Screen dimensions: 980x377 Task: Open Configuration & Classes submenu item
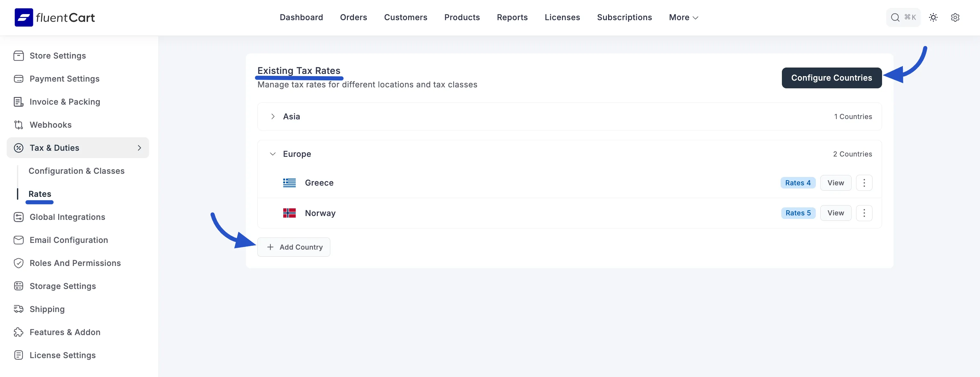tap(76, 171)
